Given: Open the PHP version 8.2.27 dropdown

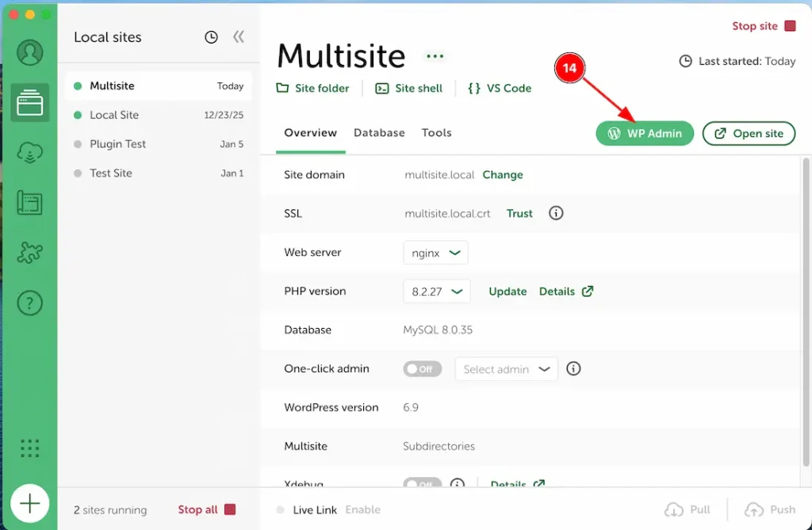Looking at the screenshot, I should pos(436,292).
